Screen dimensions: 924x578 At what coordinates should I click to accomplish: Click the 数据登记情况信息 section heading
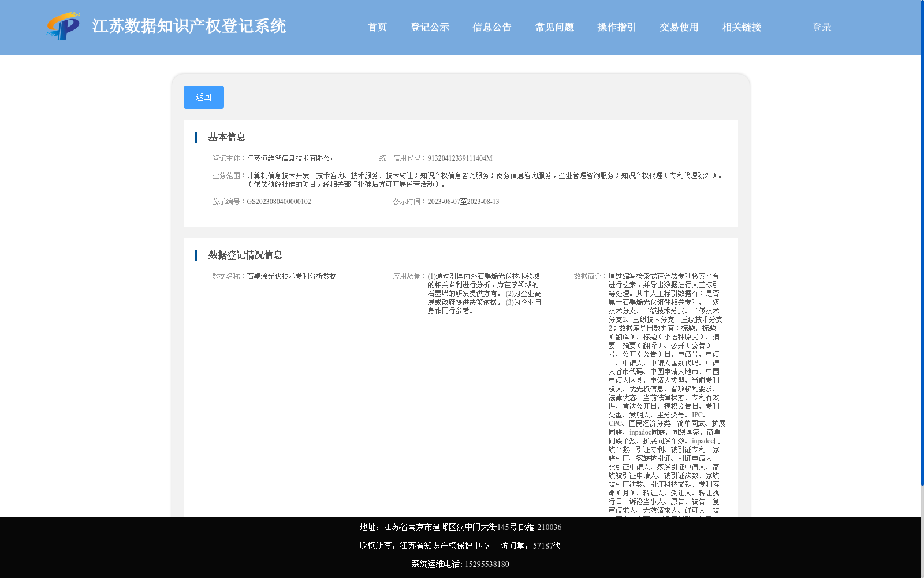(245, 255)
